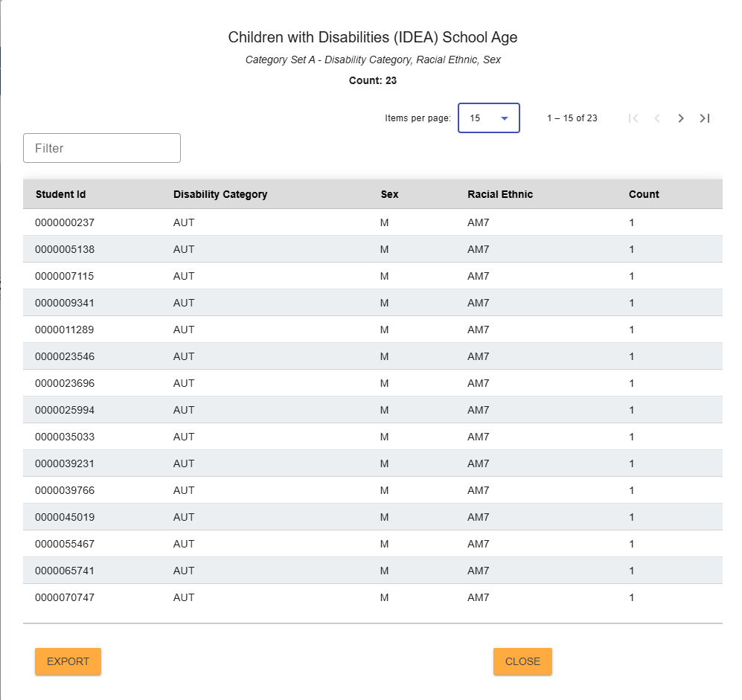Click the Sex column header
The height and width of the screenshot is (700, 742).
[x=389, y=194]
